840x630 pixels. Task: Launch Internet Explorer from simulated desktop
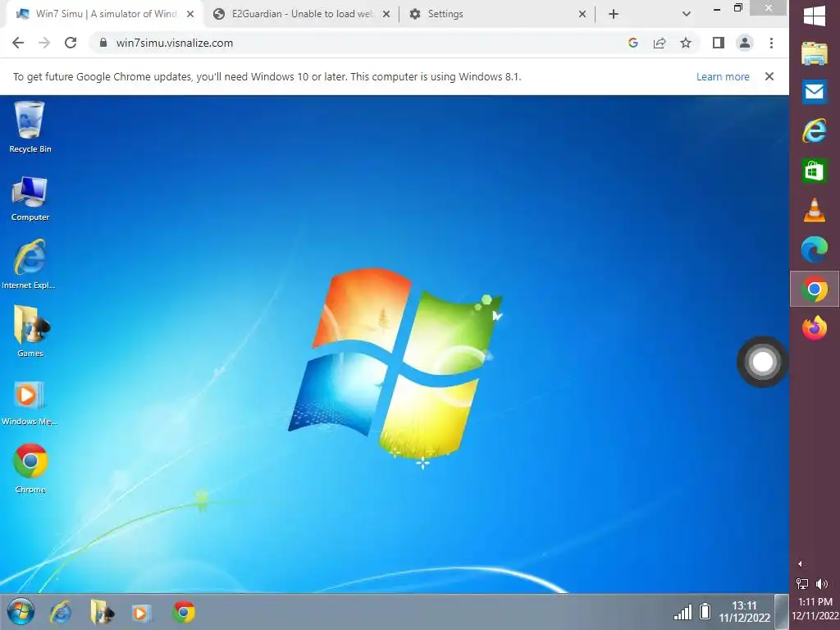pos(29,265)
